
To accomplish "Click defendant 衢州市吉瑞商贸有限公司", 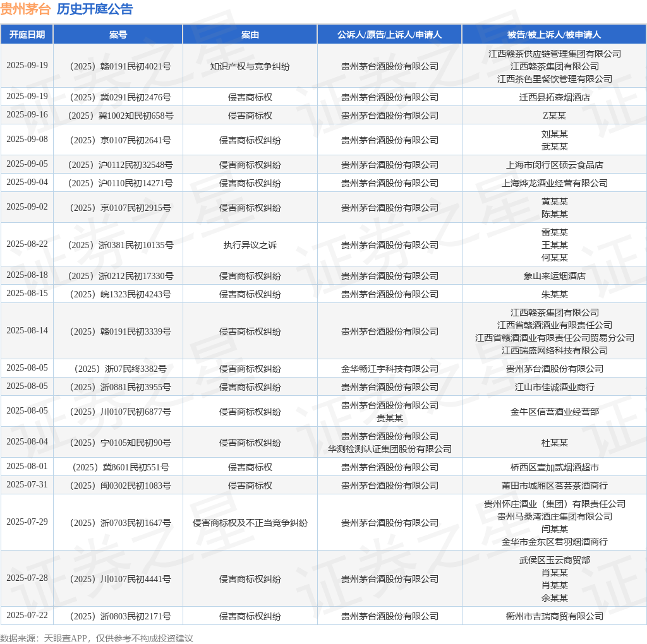I will point(555,616).
